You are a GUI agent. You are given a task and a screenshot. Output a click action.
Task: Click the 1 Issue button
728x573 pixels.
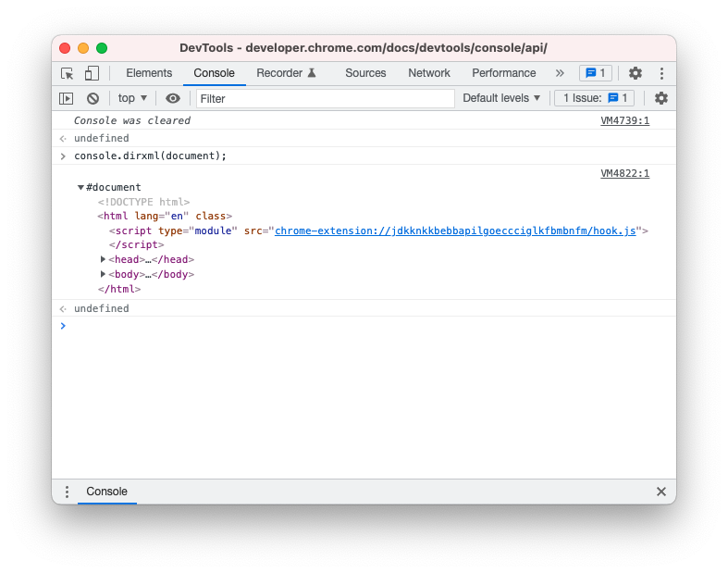(x=594, y=98)
